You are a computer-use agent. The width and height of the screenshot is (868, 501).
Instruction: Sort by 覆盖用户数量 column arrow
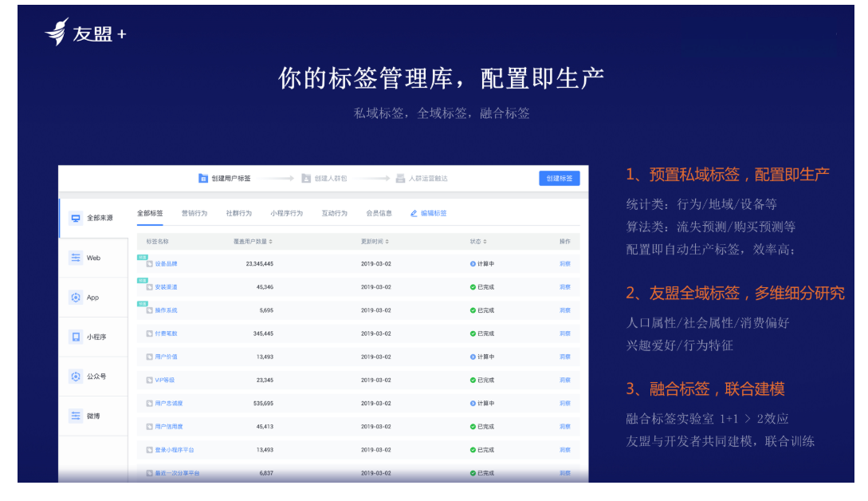tap(271, 242)
